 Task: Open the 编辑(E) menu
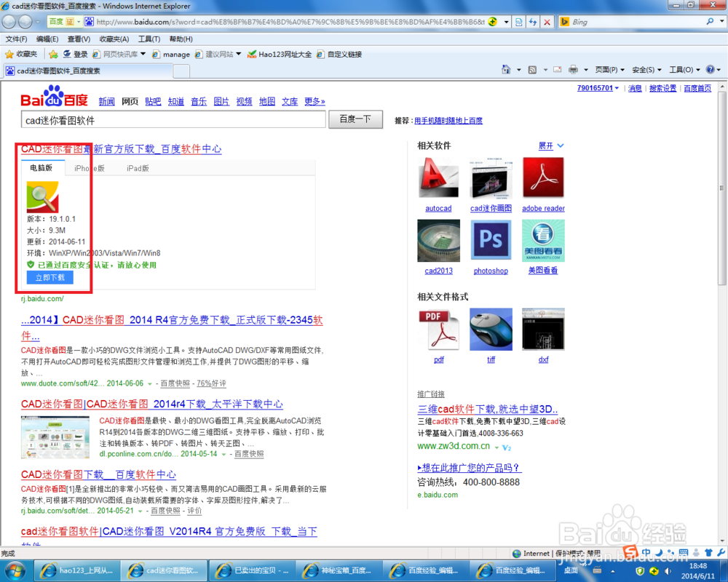(x=47, y=39)
